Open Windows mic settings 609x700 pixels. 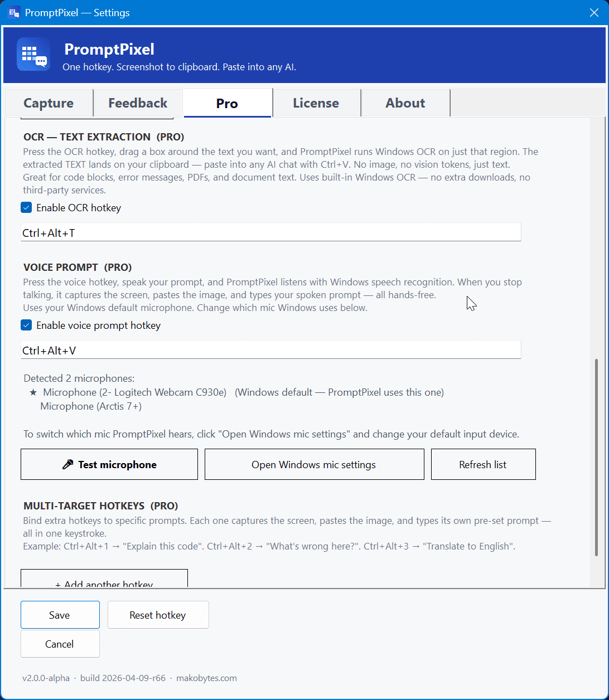coord(314,464)
